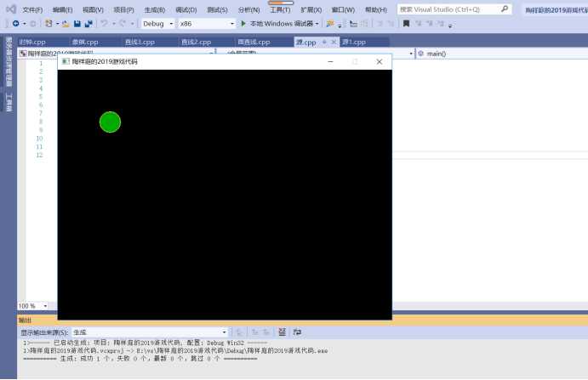Click the new project toolbar icon

point(49,24)
